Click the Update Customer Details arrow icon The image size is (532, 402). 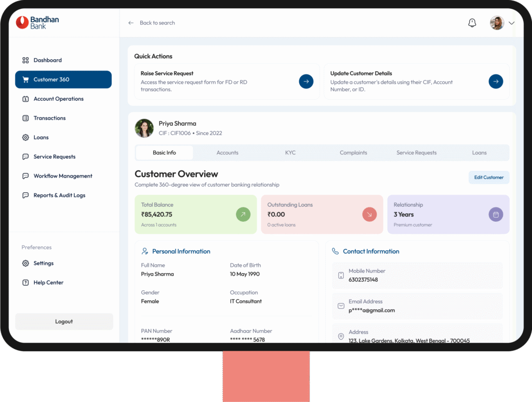coord(496,82)
